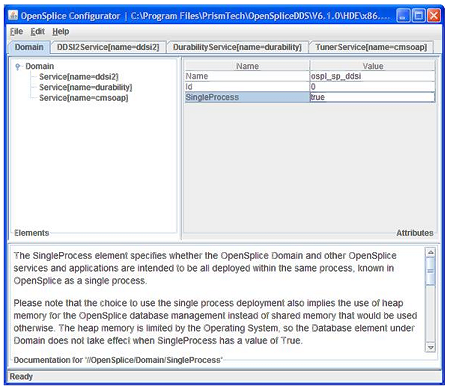Image resolution: width=450 pixels, height=392 pixels.
Task: Select Service[name=ddsi2] in Elements tree
Action: pos(79,77)
